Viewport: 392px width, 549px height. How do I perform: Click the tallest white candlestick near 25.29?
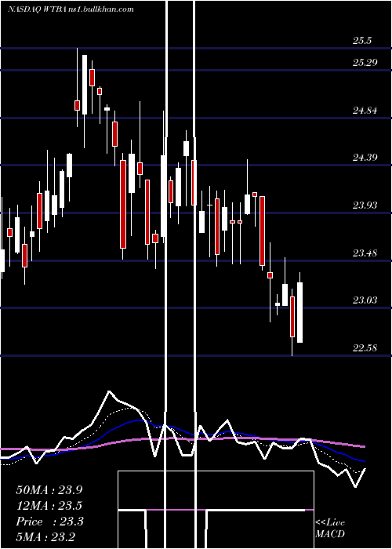pos(85,85)
